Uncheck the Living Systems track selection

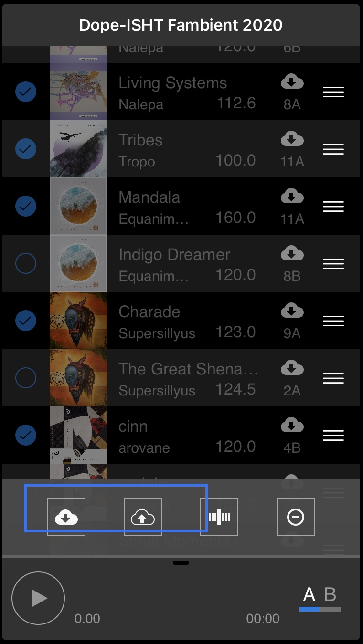point(26,92)
